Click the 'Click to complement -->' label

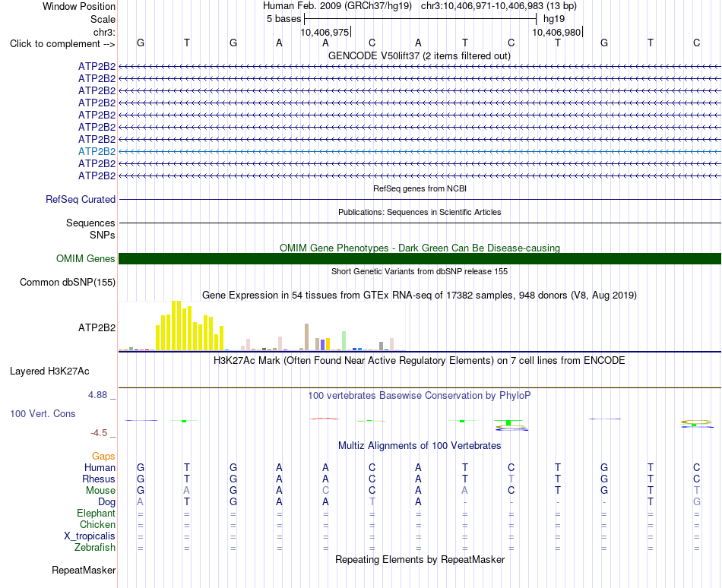[x=62, y=44]
